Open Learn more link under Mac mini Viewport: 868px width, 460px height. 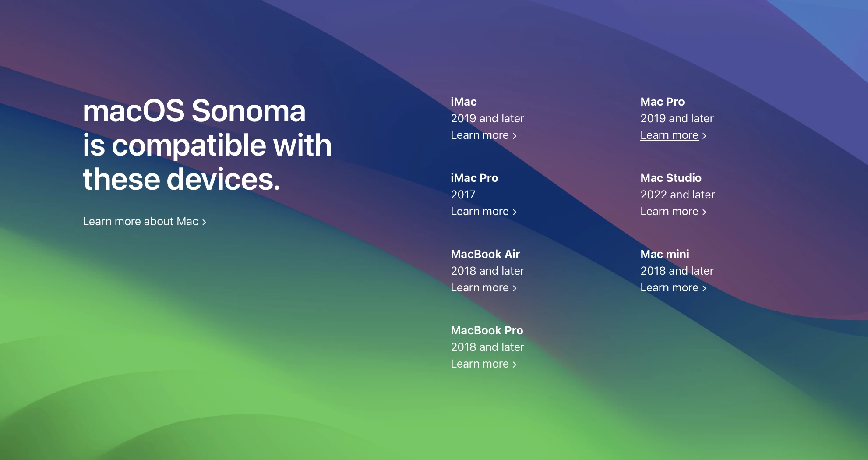673,288
